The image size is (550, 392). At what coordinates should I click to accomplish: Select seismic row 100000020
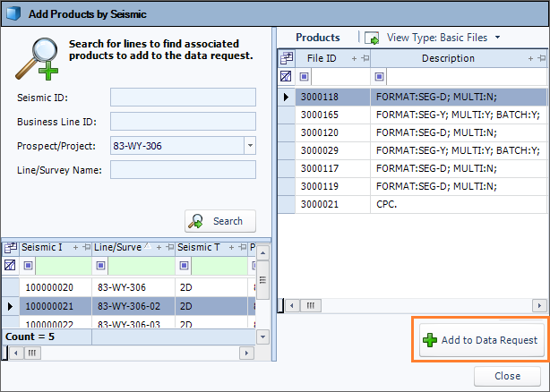pyautogui.click(x=129, y=287)
